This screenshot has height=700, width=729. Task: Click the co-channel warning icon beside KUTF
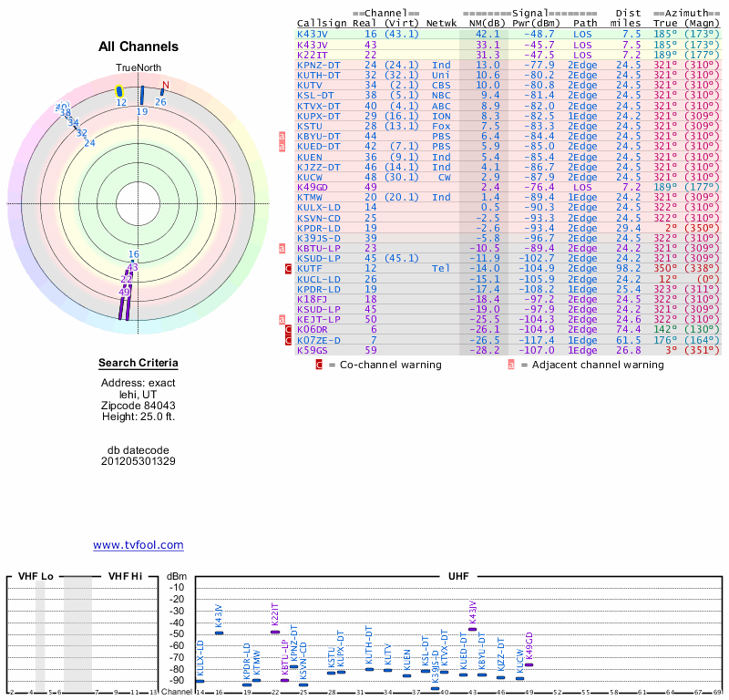click(289, 268)
